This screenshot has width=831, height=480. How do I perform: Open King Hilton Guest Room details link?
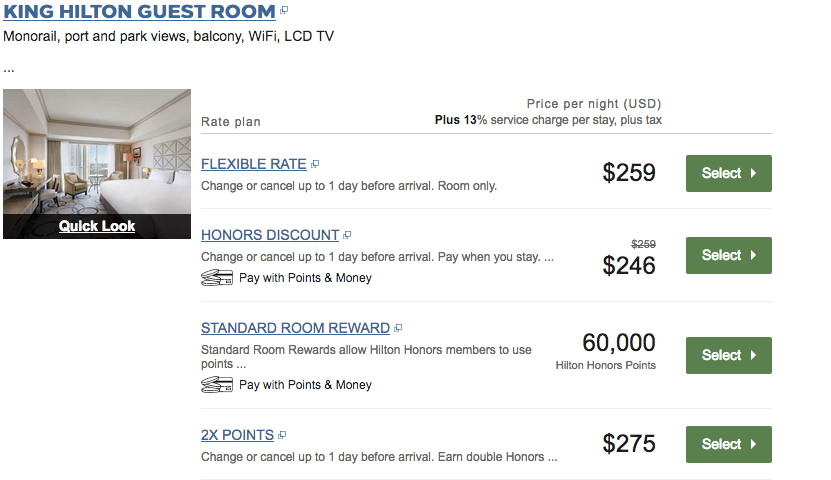click(139, 12)
